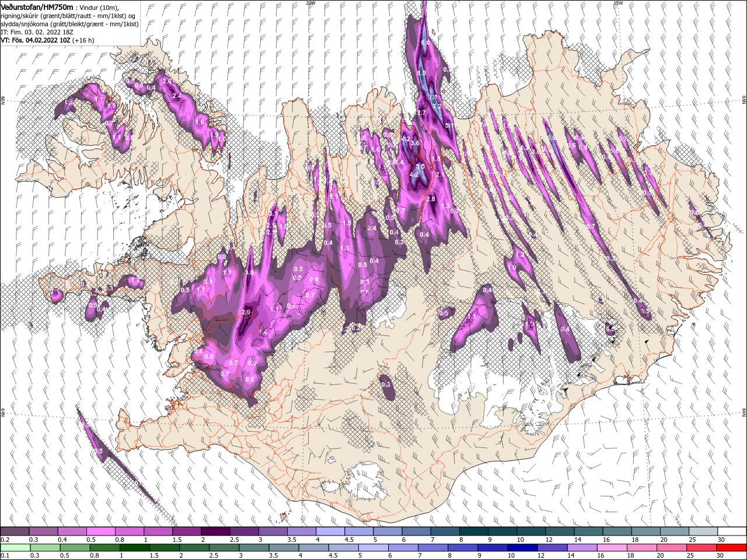Click the '2.9' snowfall value in west Iceland
747x560 pixels.
[x=246, y=313]
